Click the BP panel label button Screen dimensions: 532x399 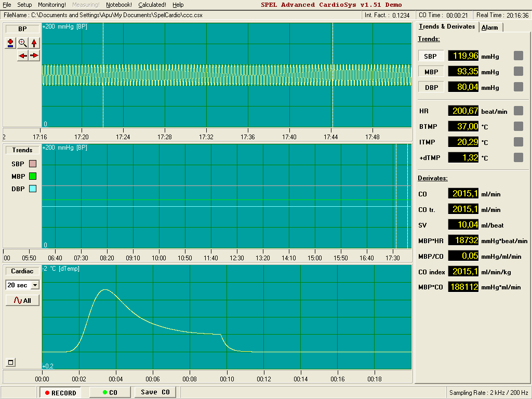point(22,29)
